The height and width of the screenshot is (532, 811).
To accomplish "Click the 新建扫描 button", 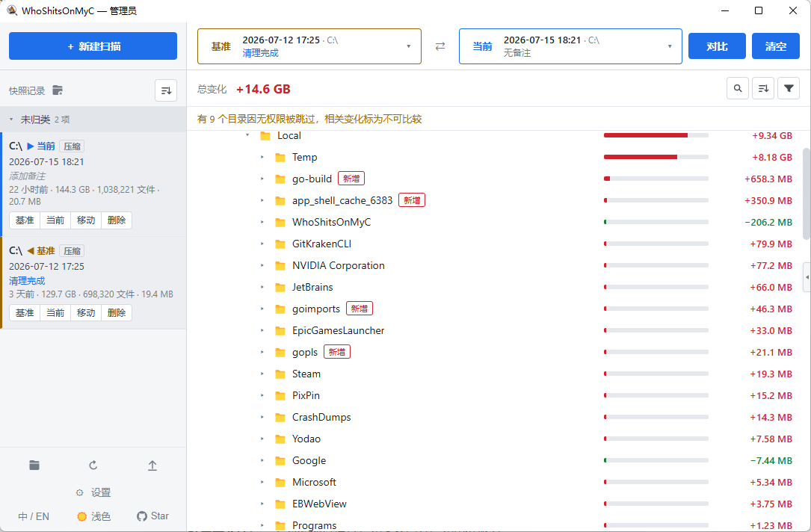I will 93,46.
